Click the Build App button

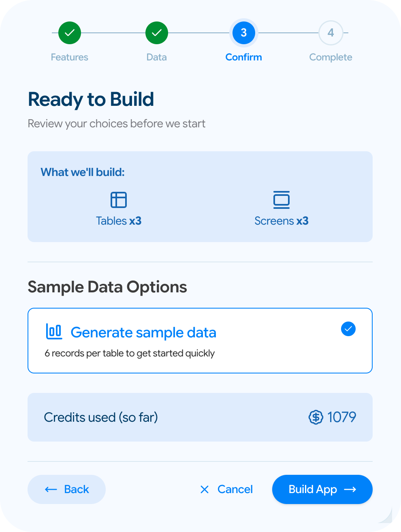(322, 489)
